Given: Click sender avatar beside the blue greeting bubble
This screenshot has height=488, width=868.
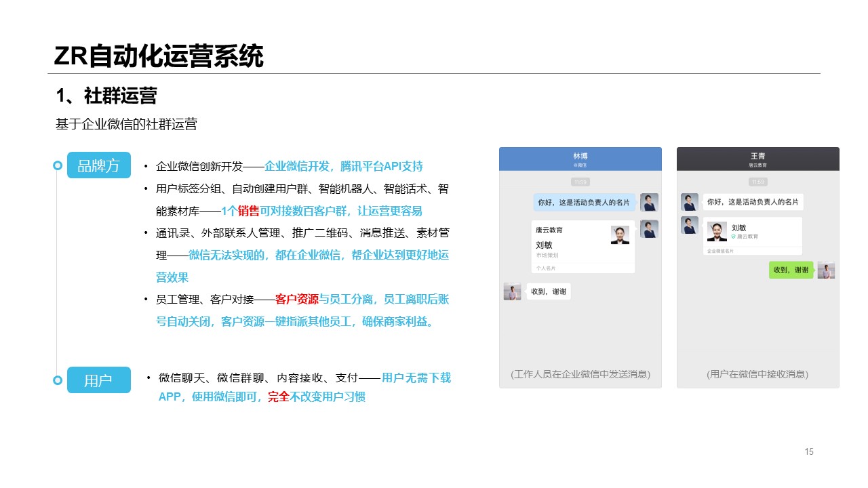Looking at the screenshot, I should (649, 202).
